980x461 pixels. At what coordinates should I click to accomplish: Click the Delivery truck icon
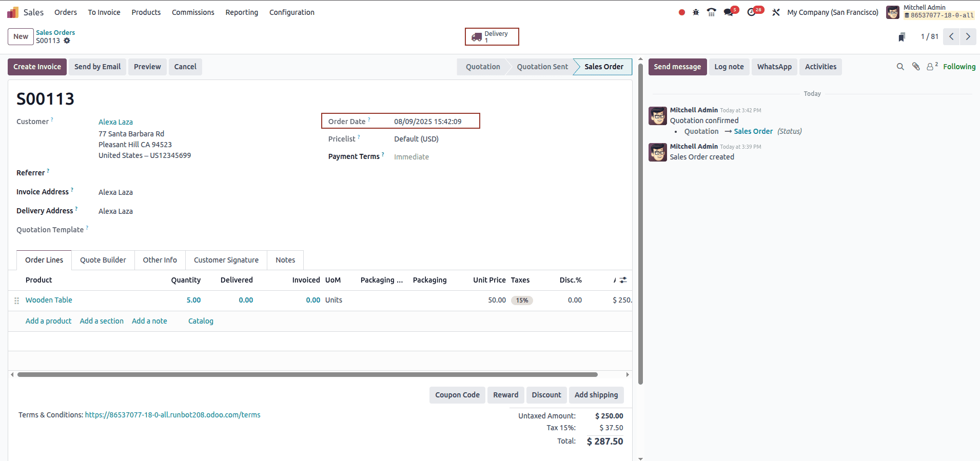tap(477, 37)
